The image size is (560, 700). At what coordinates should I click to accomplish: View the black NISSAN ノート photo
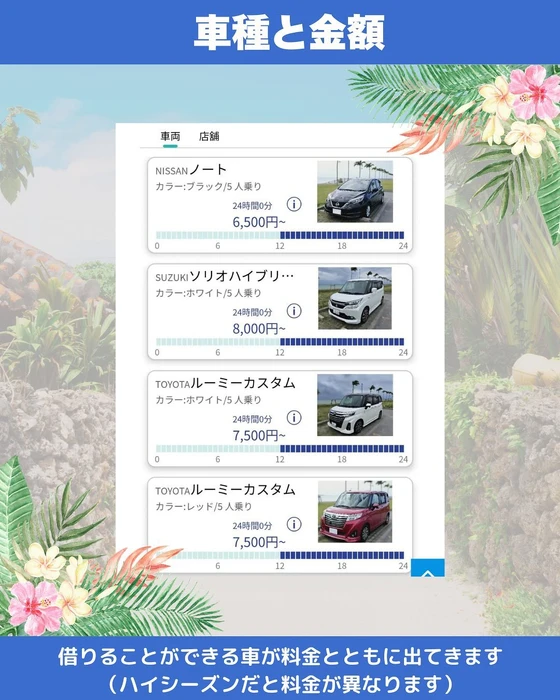tap(355, 192)
